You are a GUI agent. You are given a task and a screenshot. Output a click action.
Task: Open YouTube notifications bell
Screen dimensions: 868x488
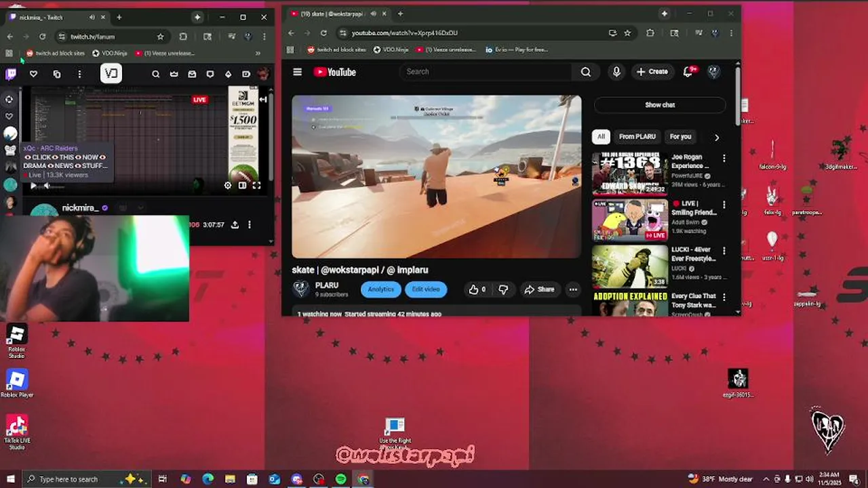(x=689, y=72)
